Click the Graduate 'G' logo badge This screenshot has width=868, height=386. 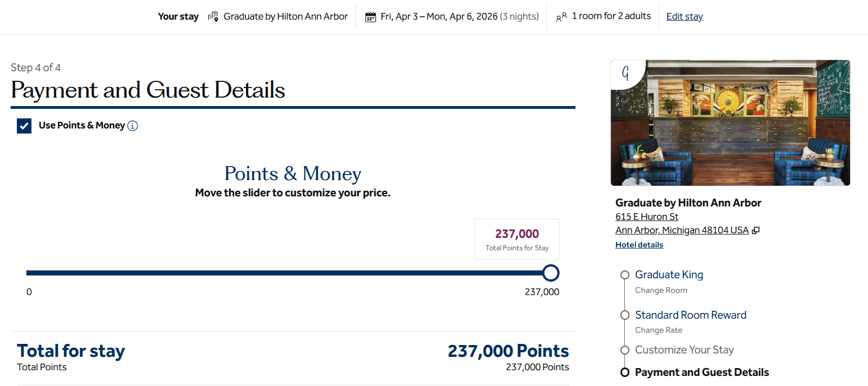(x=625, y=73)
